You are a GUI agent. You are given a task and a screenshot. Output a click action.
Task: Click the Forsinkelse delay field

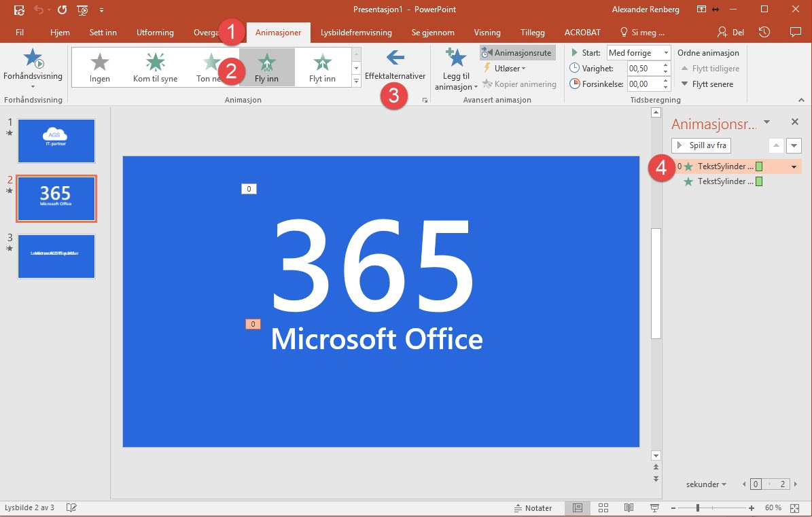[x=644, y=84]
